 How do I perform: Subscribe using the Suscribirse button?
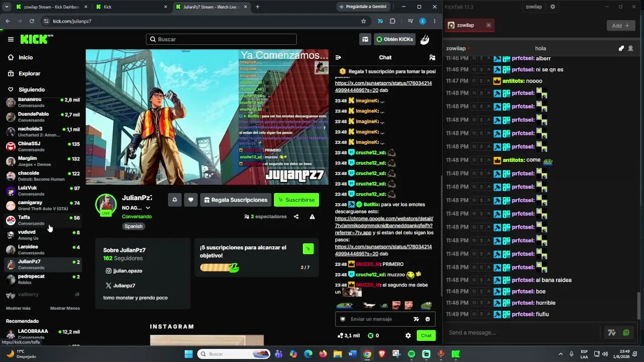[296, 200]
